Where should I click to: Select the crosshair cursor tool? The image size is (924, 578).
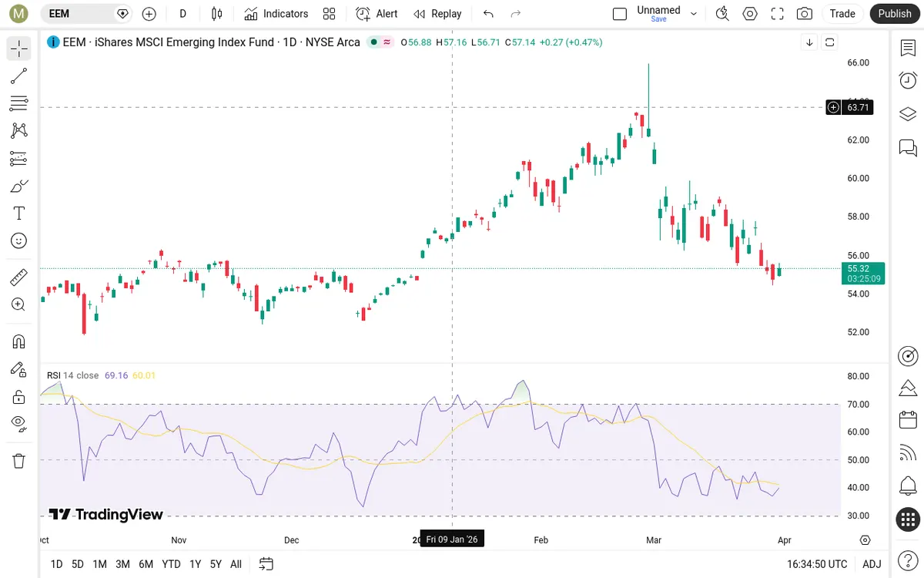(19, 48)
